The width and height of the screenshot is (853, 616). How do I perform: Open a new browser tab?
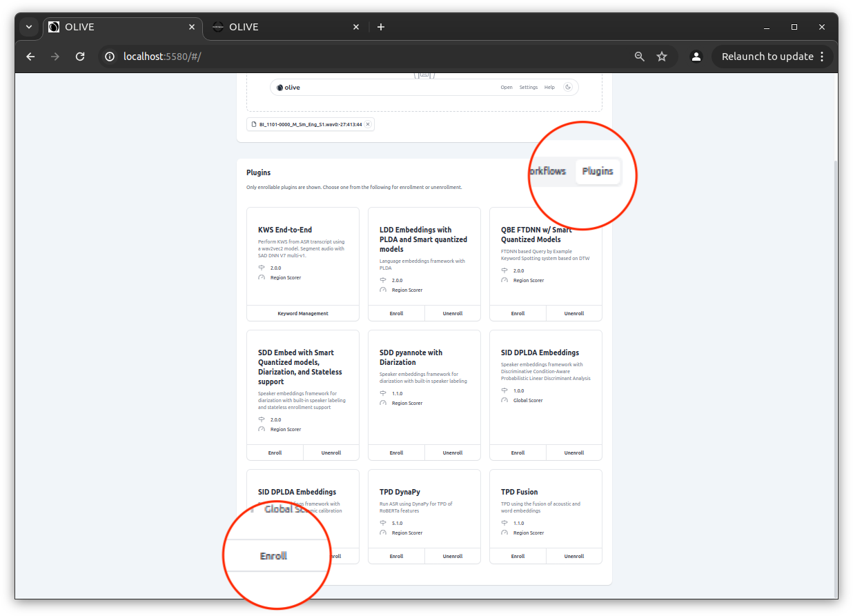[381, 27]
